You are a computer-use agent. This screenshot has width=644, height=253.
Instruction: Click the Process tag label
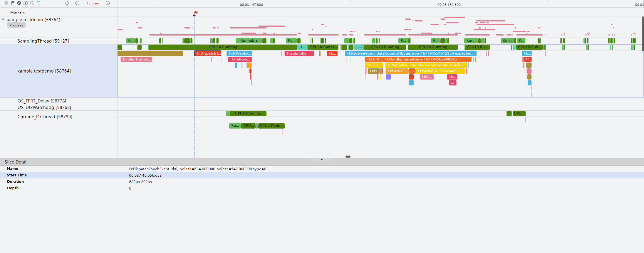(16, 25)
